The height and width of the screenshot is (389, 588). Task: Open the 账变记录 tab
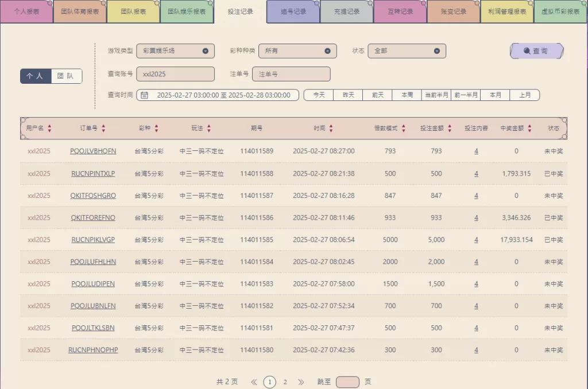click(454, 11)
